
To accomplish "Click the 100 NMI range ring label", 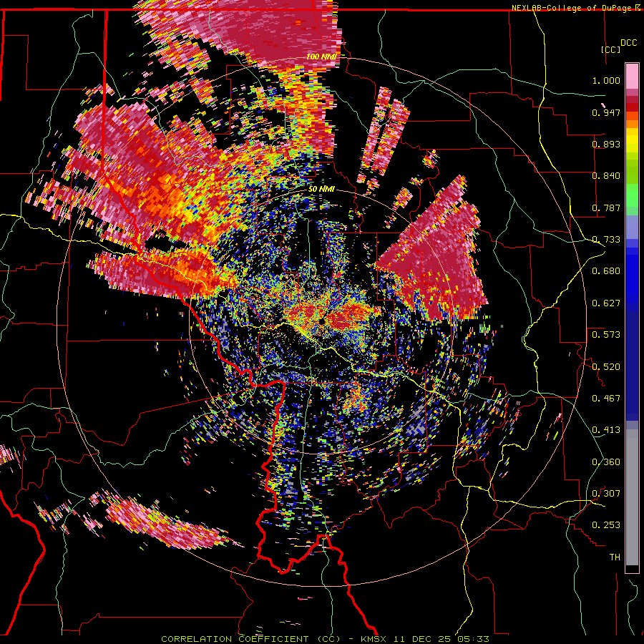I will (x=321, y=57).
